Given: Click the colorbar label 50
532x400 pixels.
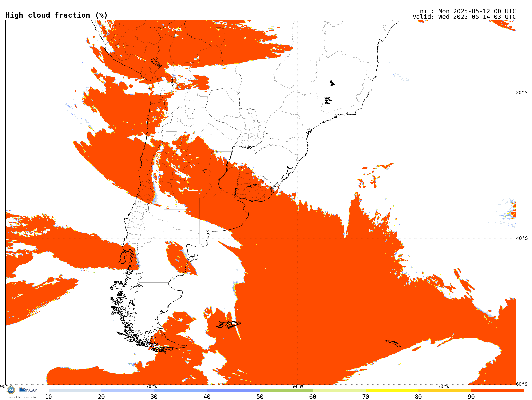Looking at the screenshot, I should coord(260,397).
